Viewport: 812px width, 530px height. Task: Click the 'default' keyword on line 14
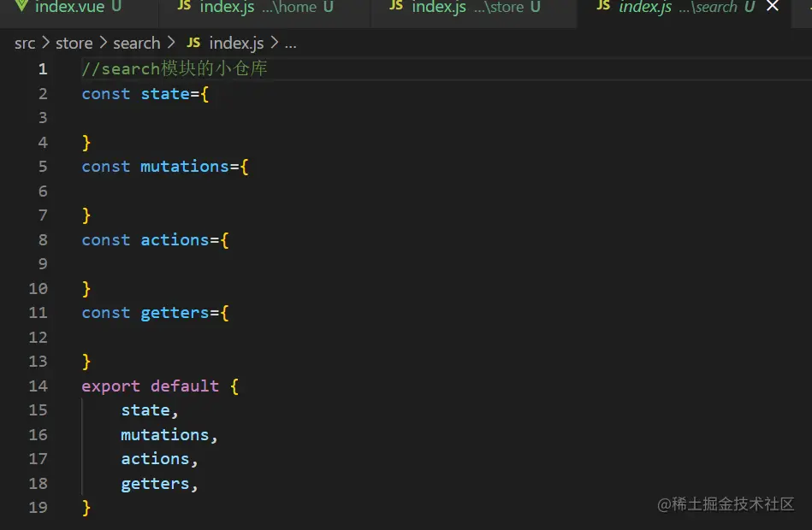(x=185, y=386)
